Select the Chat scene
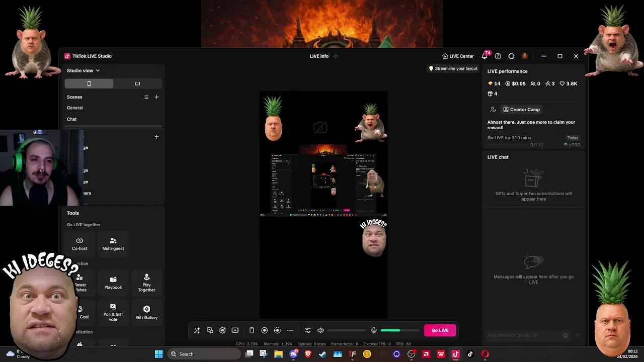 coord(72,119)
